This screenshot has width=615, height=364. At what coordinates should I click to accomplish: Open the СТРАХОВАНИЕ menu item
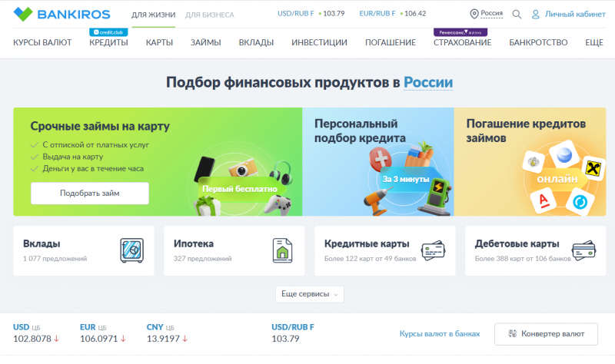462,42
